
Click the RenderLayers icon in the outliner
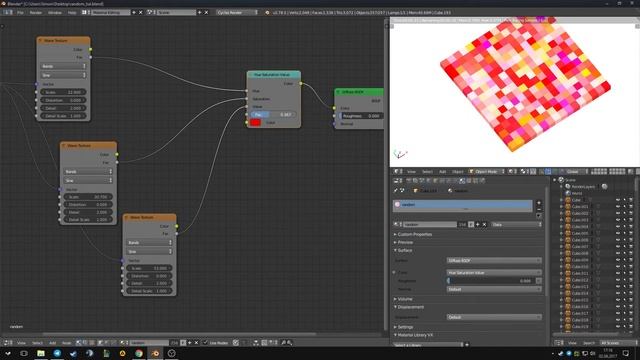coord(568,187)
